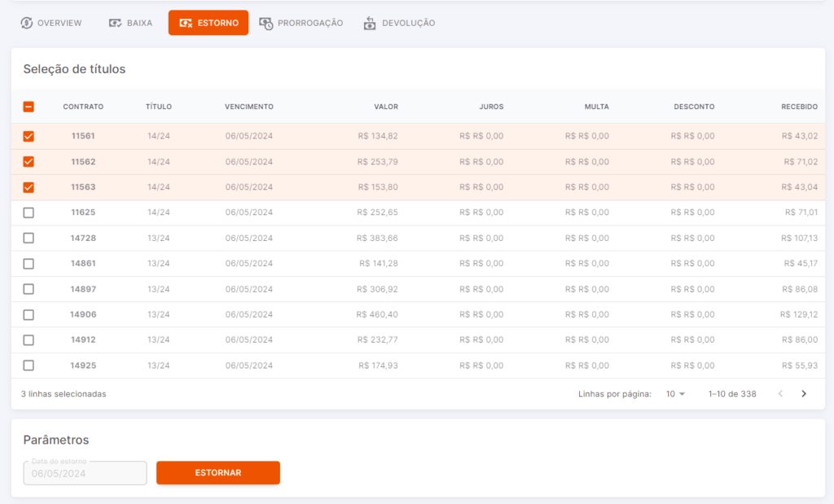Toggle the select-all header checkbox
The height and width of the screenshot is (504, 834).
29,107
